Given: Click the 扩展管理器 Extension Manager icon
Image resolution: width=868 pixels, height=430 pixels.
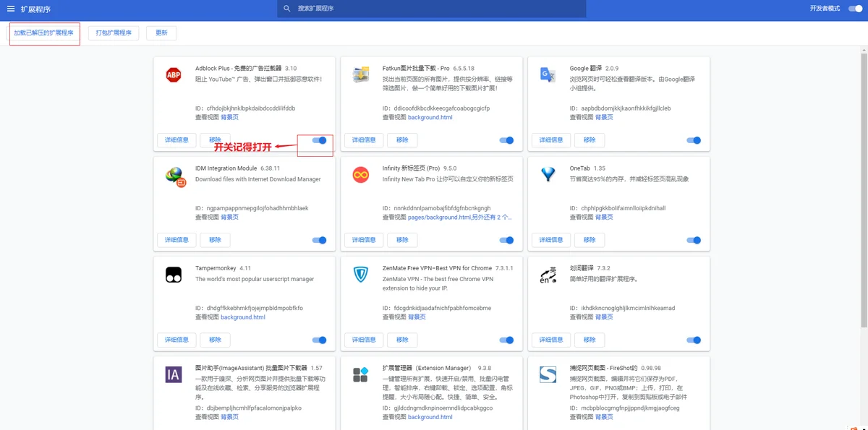Looking at the screenshot, I should (x=361, y=374).
